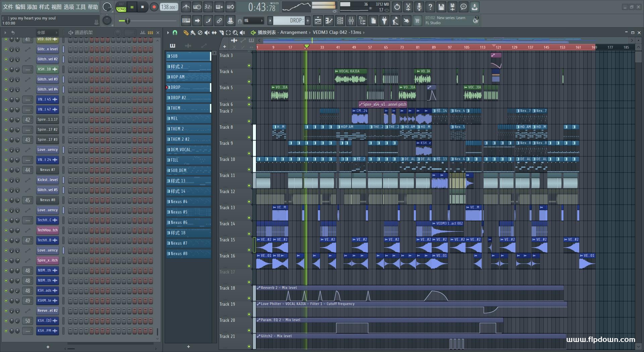Open the 文件 menu
Image resolution: width=644 pixels, height=352 pixels.
click(x=8, y=7)
